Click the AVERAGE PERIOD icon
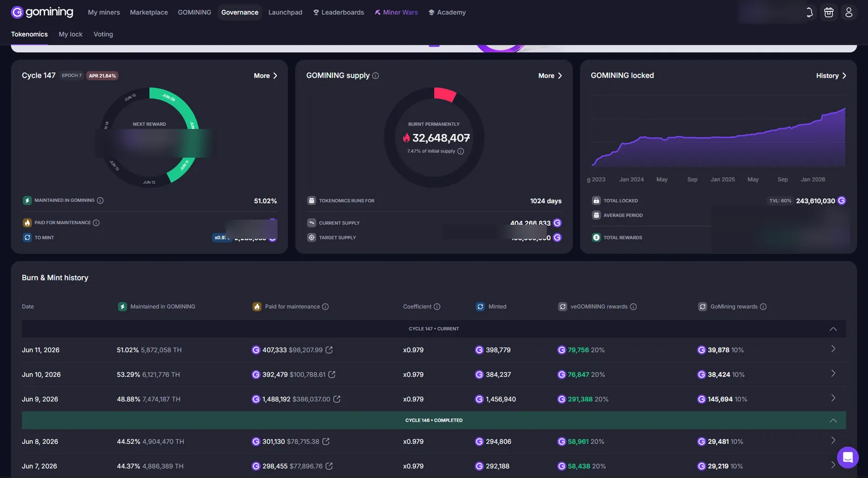Image resolution: width=868 pixels, height=478 pixels. pos(596,215)
